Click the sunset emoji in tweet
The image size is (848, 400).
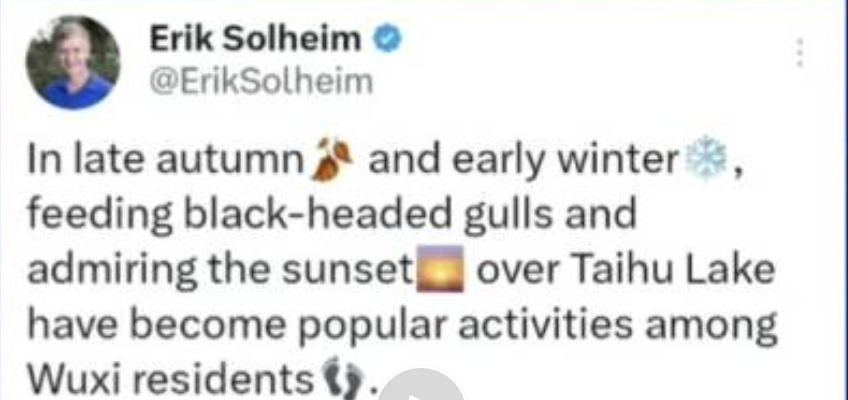[x=440, y=269]
